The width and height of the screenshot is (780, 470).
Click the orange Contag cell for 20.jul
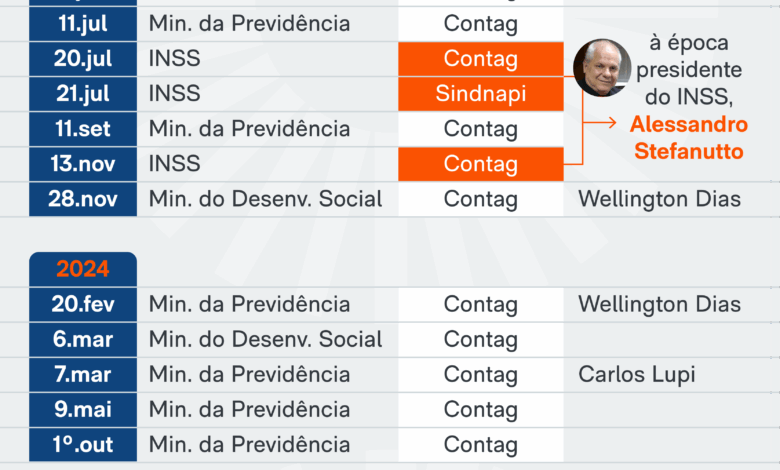[481, 59]
